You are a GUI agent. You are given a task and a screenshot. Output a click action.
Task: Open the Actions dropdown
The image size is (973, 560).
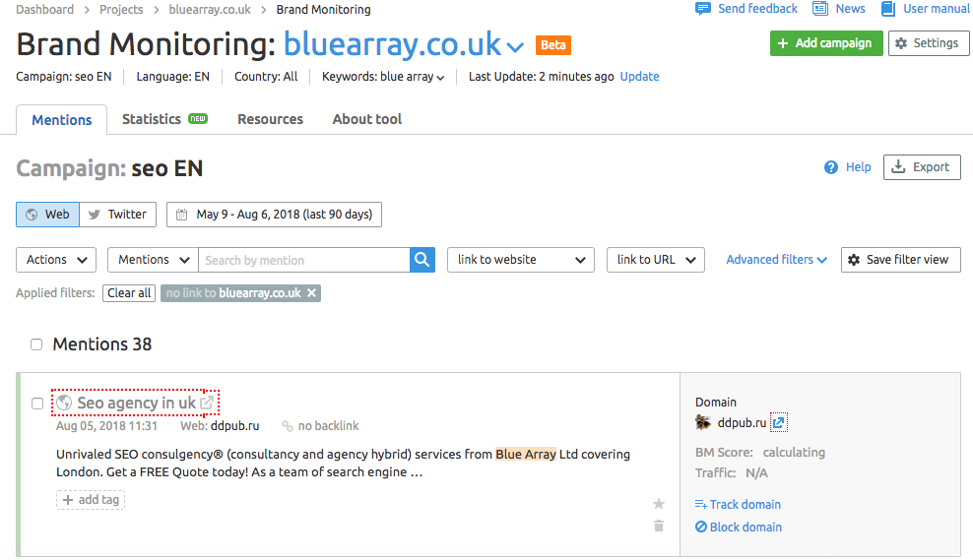click(56, 260)
